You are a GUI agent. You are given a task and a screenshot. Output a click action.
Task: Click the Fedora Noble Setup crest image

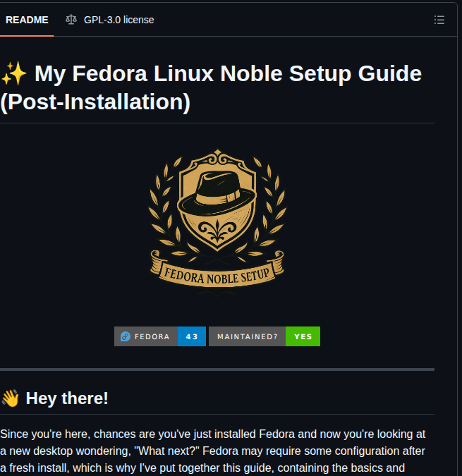click(217, 222)
